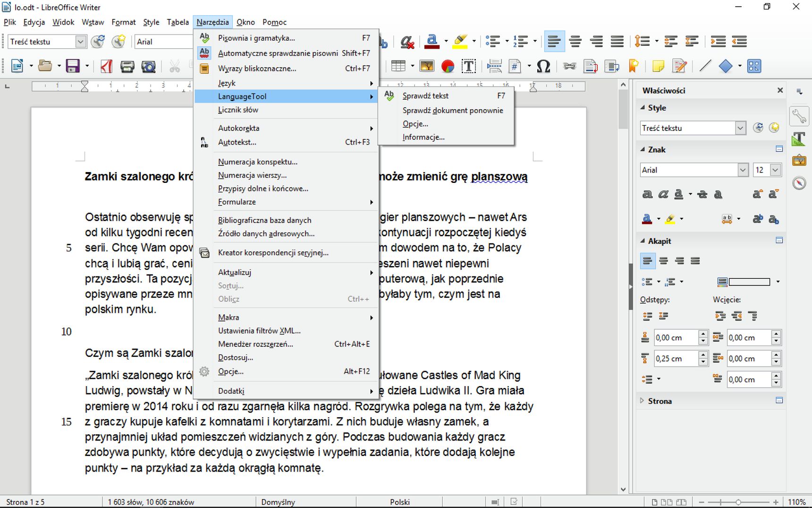This screenshot has width=812, height=508.
Task: Toggle Automatyczne sprawdzanie pisowni
Action: coord(287,53)
